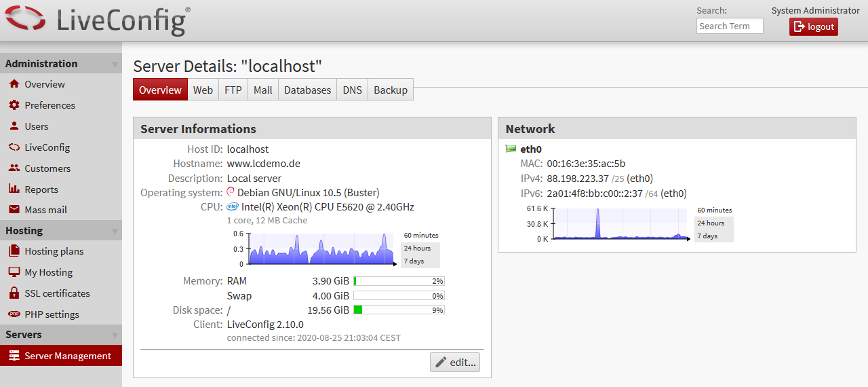Click the PHP settings icon
This screenshot has height=387, width=868.
14,314
